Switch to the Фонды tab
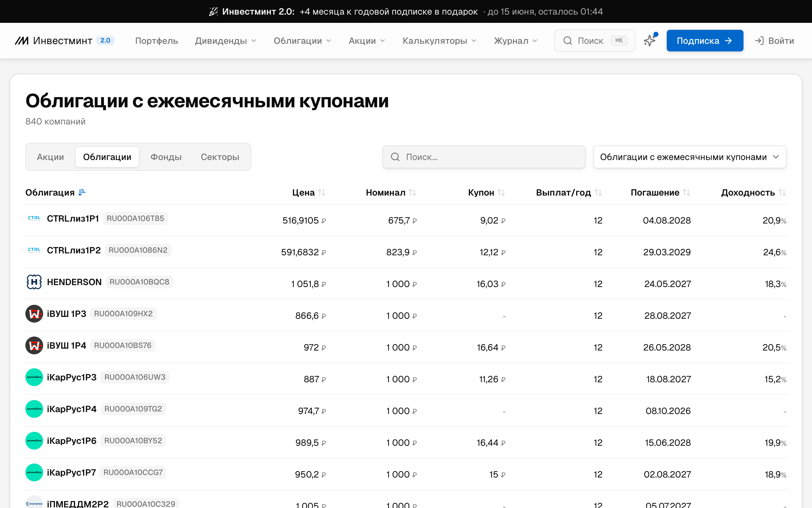The height and width of the screenshot is (508, 812). (166, 157)
